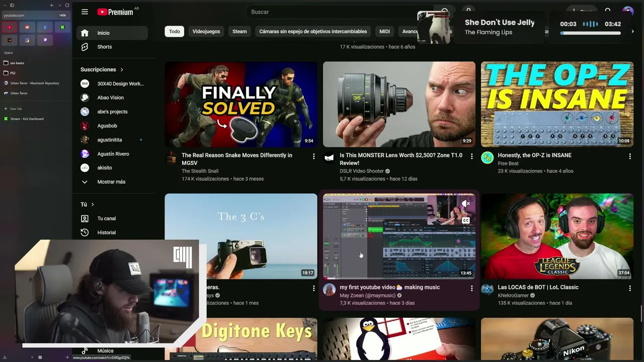Switch to the Urban Terror - Macintosh Repository tab

point(35,83)
